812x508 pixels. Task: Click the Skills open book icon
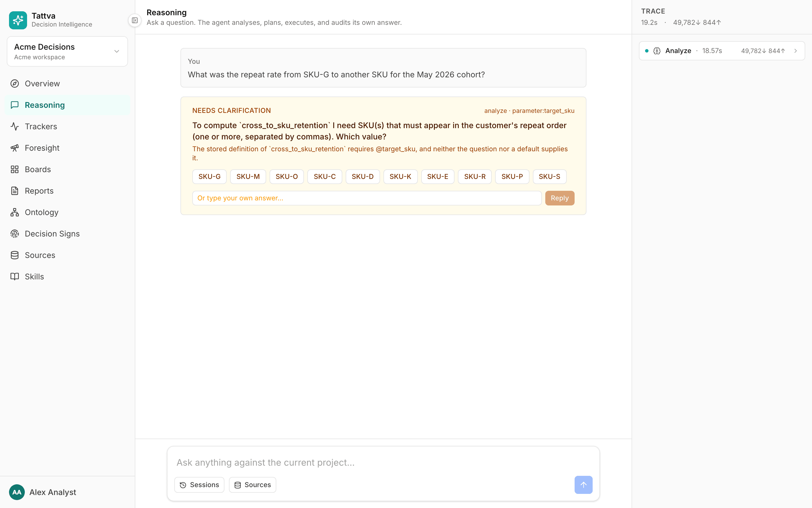click(15, 277)
